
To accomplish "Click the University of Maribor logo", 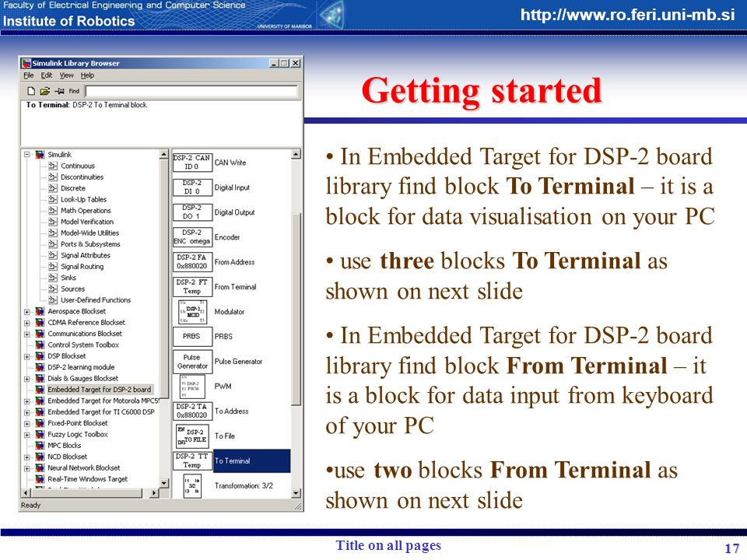I will tap(332, 16).
